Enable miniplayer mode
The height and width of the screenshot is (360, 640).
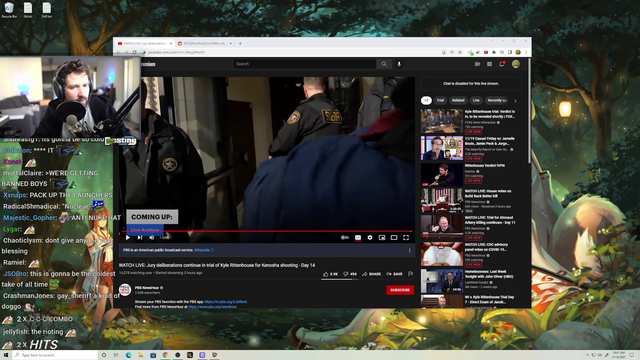[x=382, y=238]
